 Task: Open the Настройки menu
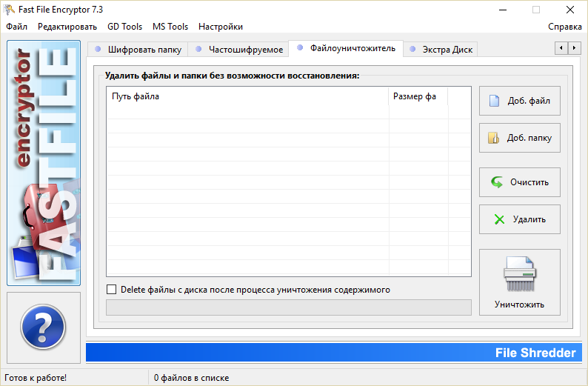(x=221, y=27)
